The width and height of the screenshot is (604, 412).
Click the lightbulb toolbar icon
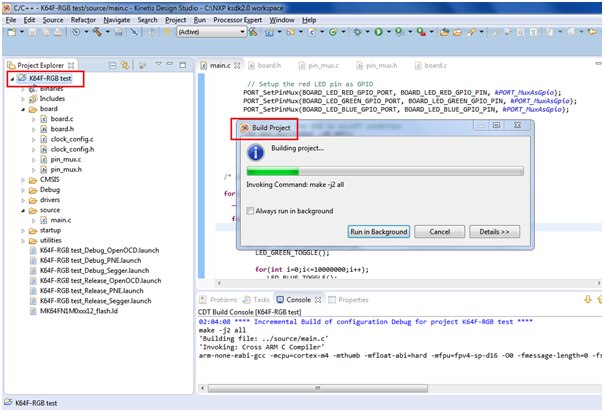(166, 32)
